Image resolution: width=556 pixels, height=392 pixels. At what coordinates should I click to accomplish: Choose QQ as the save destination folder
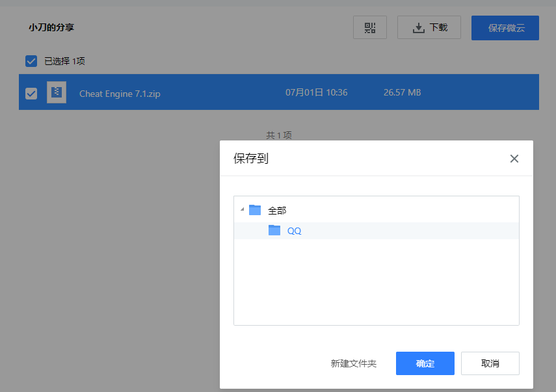pos(294,230)
